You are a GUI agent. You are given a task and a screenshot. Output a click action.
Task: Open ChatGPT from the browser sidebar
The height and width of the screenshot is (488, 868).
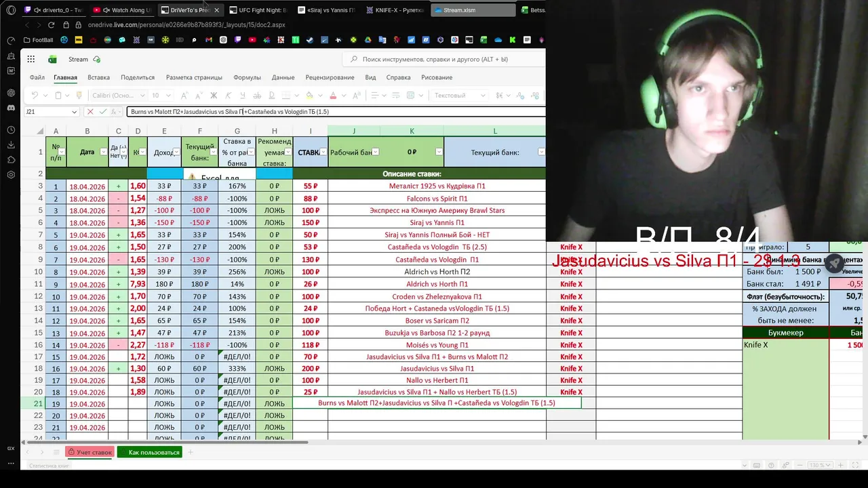tap(11, 93)
